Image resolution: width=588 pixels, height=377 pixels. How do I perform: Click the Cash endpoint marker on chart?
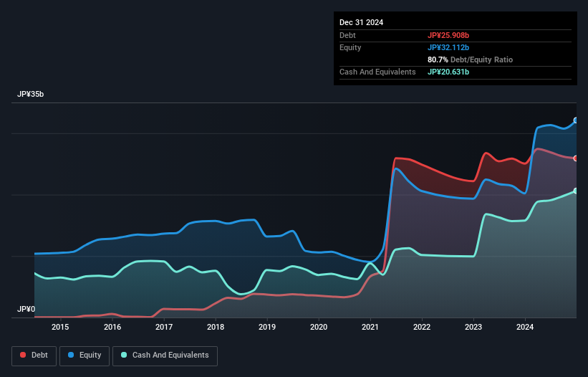click(x=576, y=191)
